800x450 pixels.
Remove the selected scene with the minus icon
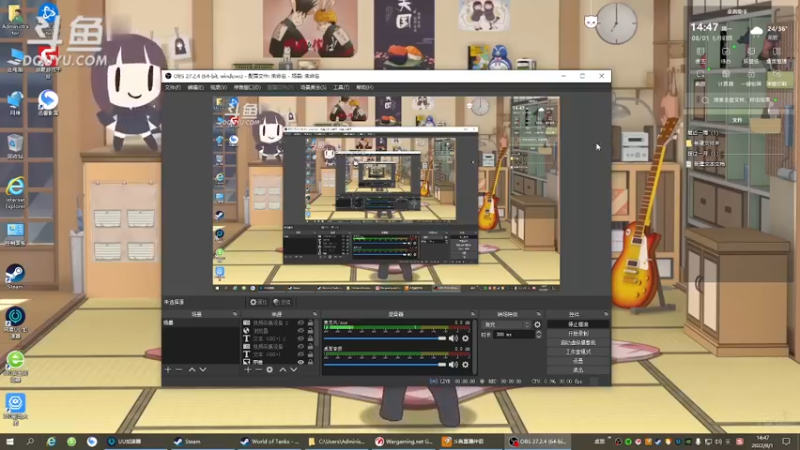pyautogui.click(x=179, y=369)
